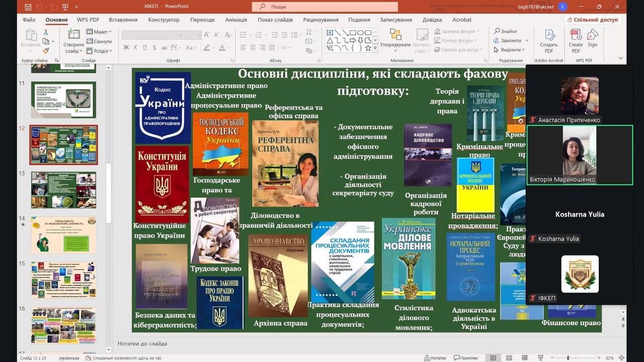Click the Спільний доступ share button
This screenshot has width=644, height=362.
click(x=592, y=20)
